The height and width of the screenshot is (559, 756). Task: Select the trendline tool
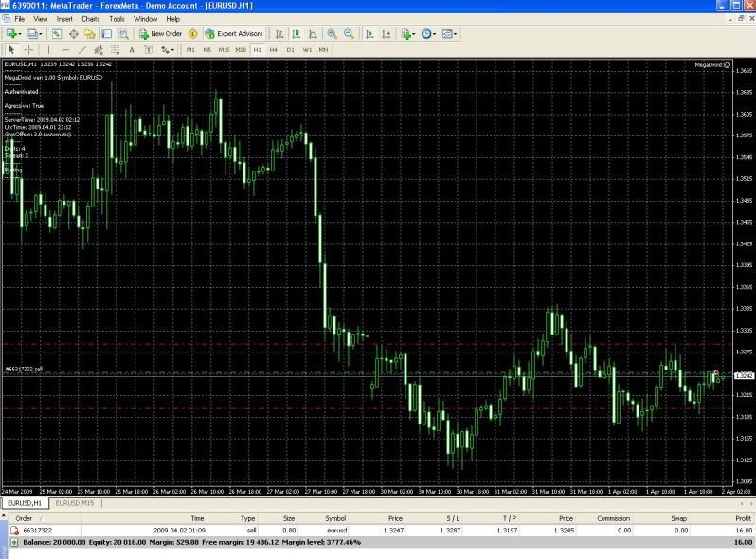(x=82, y=49)
